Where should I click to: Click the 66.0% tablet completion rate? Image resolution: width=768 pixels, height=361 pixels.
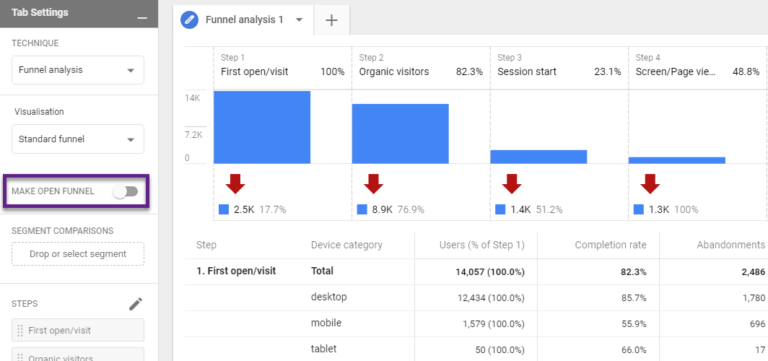coord(634,350)
